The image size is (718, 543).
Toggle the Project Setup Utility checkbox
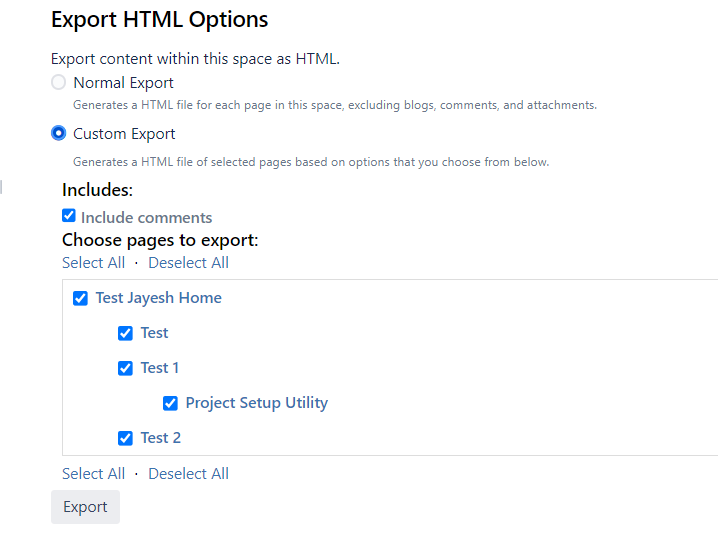coord(170,403)
